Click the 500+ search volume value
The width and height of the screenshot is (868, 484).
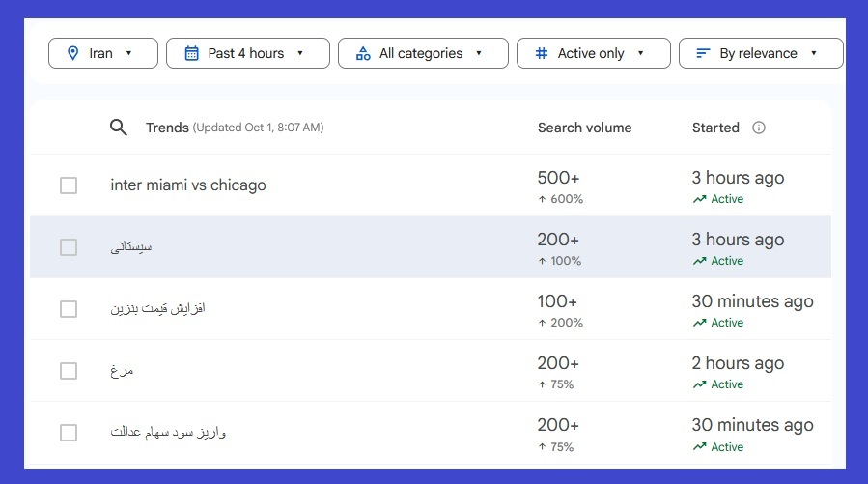click(x=558, y=178)
